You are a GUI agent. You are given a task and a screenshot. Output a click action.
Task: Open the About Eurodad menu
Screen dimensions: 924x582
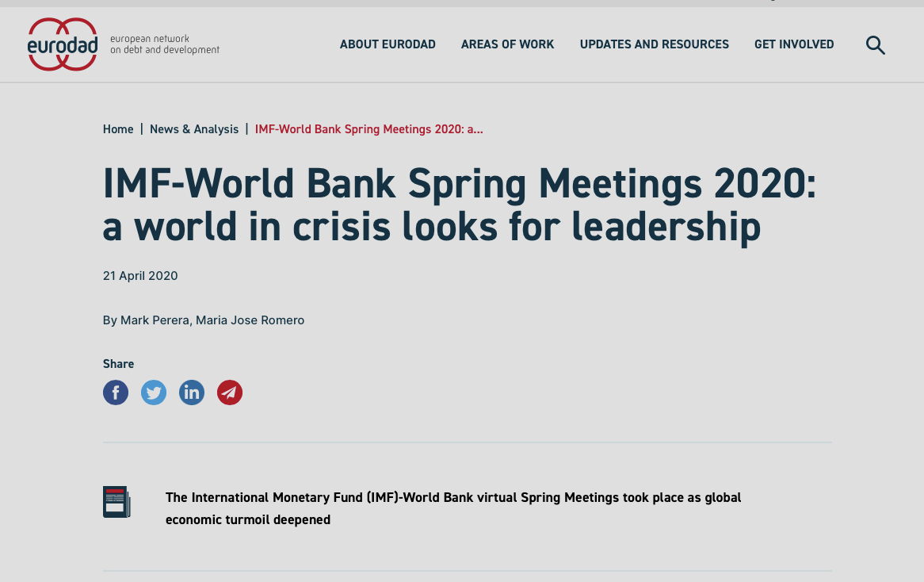[x=388, y=44]
